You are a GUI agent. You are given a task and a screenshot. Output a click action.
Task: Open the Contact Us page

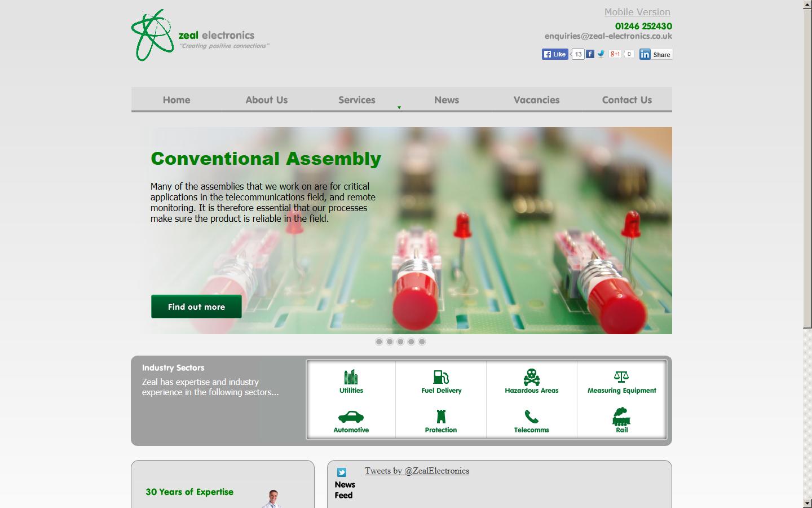point(626,100)
